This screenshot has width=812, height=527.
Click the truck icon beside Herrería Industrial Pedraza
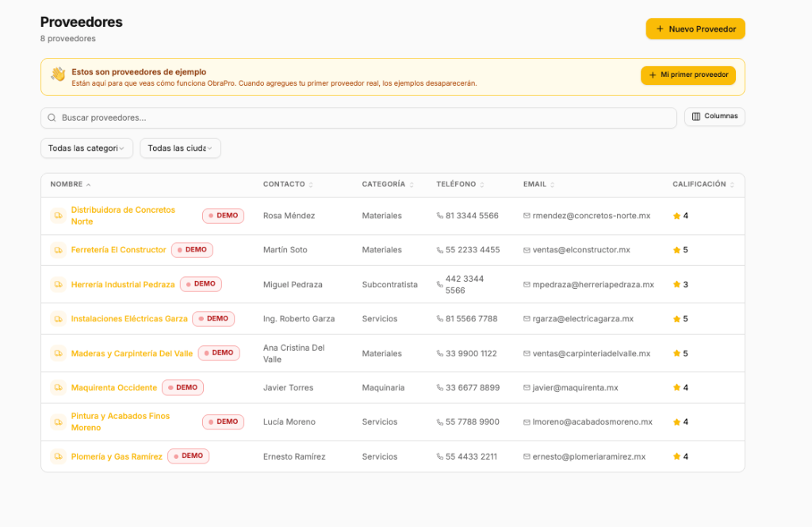tap(58, 284)
